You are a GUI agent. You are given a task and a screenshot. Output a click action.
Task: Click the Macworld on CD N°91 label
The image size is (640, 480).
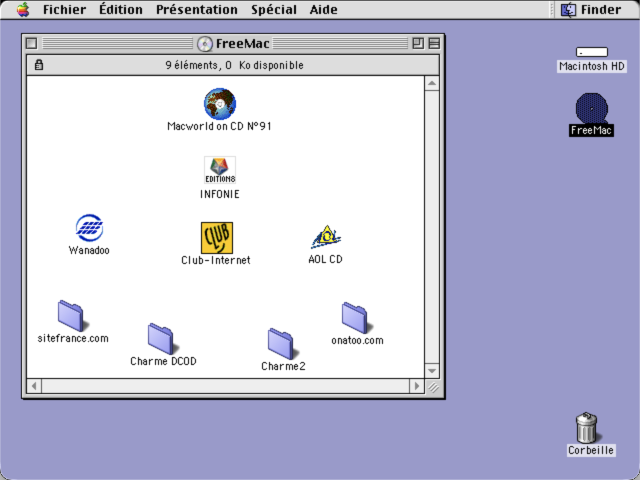click(220, 126)
